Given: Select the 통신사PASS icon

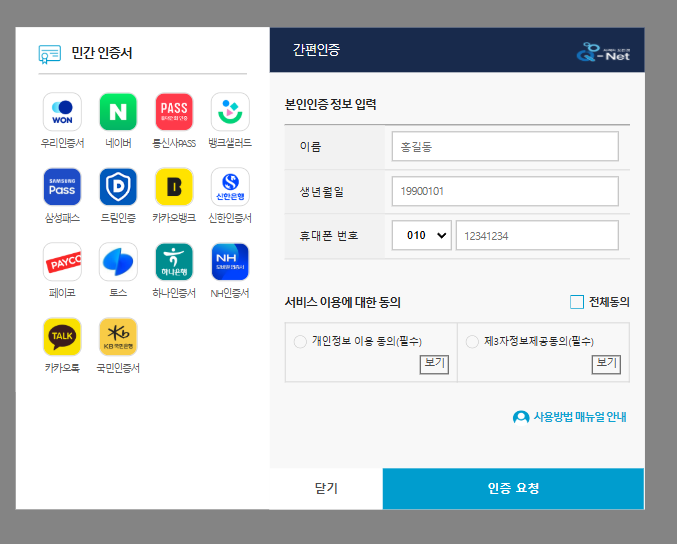Looking at the screenshot, I should tap(174, 112).
